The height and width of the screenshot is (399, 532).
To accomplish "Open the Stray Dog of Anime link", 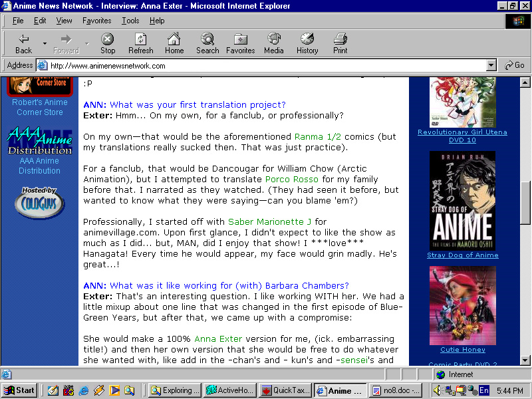I will pyautogui.click(x=462, y=255).
